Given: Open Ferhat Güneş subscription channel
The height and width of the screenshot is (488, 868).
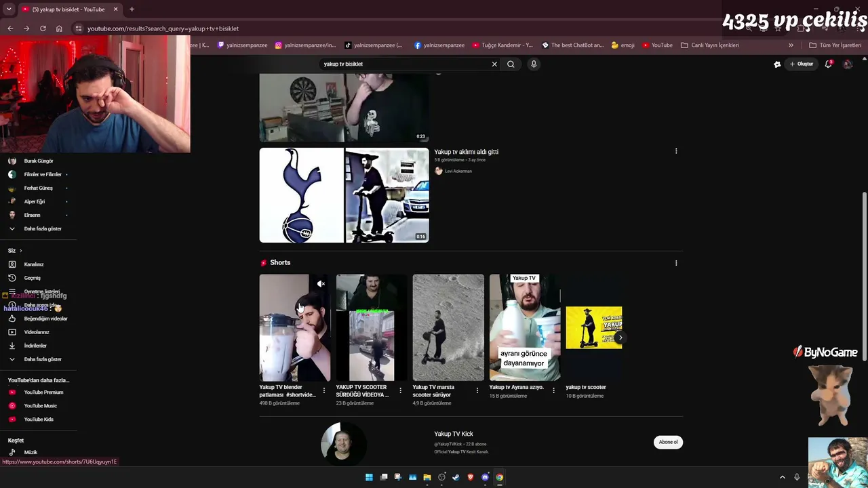Looking at the screenshot, I should click(x=38, y=188).
